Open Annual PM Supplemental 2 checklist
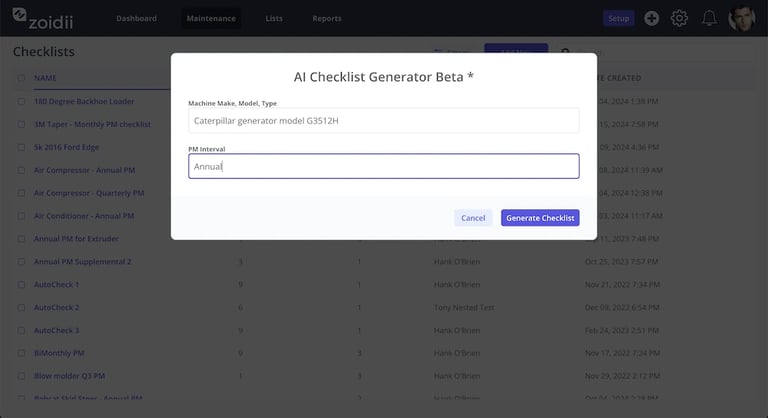The height and width of the screenshot is (418, 768). (x=82, y=262)
